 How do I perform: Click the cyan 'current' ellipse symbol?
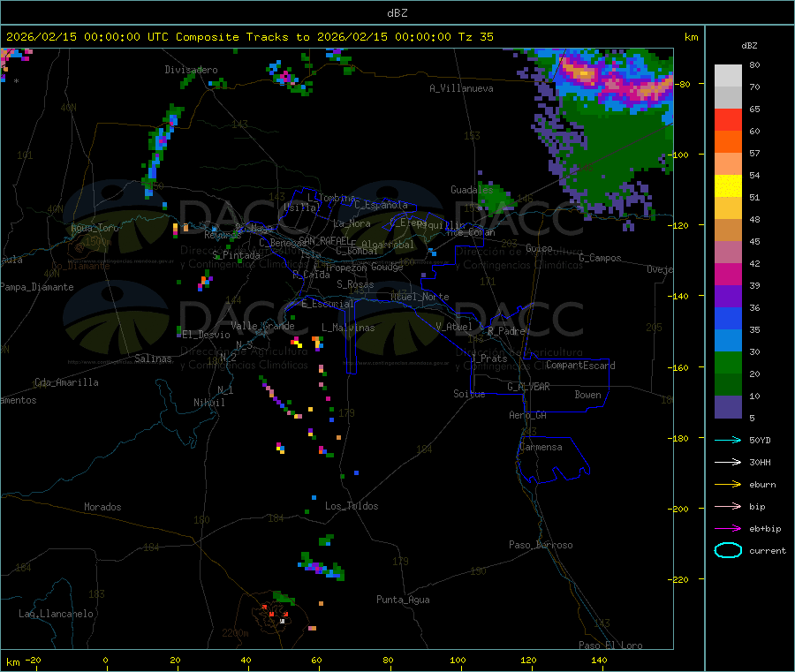(728, 550)
